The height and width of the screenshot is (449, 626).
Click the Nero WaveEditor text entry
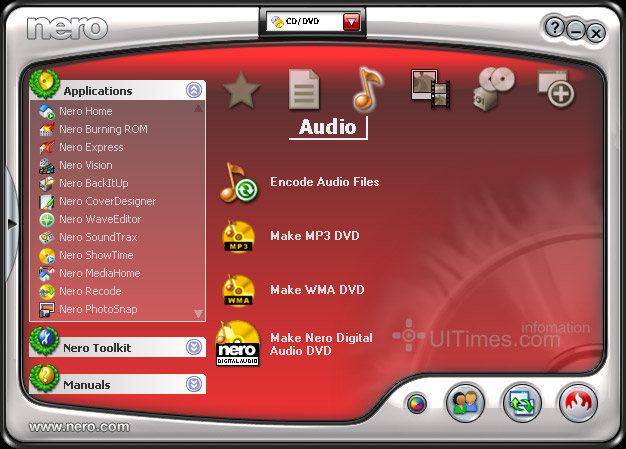[x=100, y=219]
